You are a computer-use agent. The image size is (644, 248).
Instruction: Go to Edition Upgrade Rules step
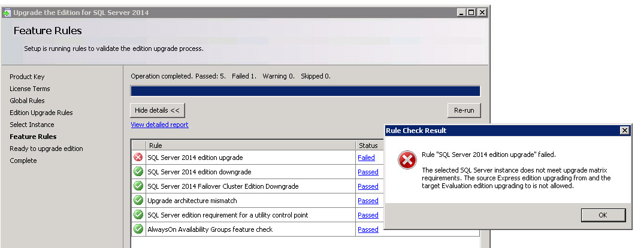(x=41, y=113)
